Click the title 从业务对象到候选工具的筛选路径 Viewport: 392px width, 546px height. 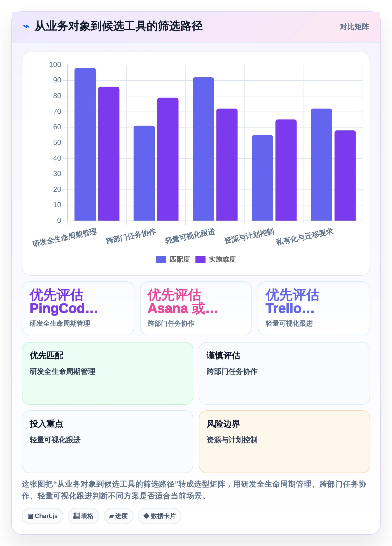[x=119, y=26]
